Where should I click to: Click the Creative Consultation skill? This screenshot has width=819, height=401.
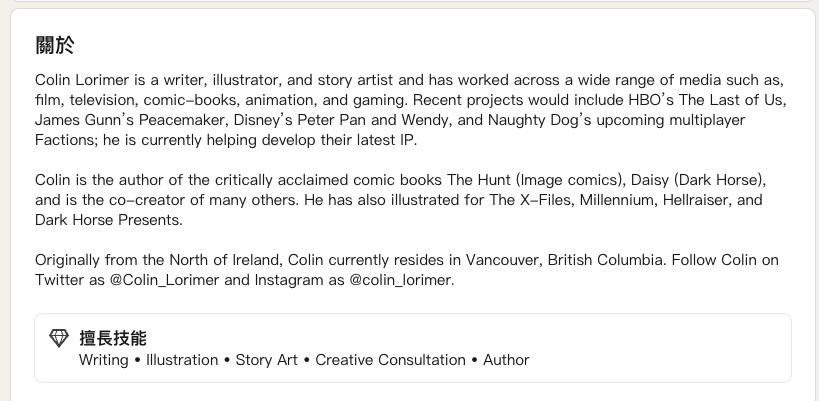(x=390, y=360)
